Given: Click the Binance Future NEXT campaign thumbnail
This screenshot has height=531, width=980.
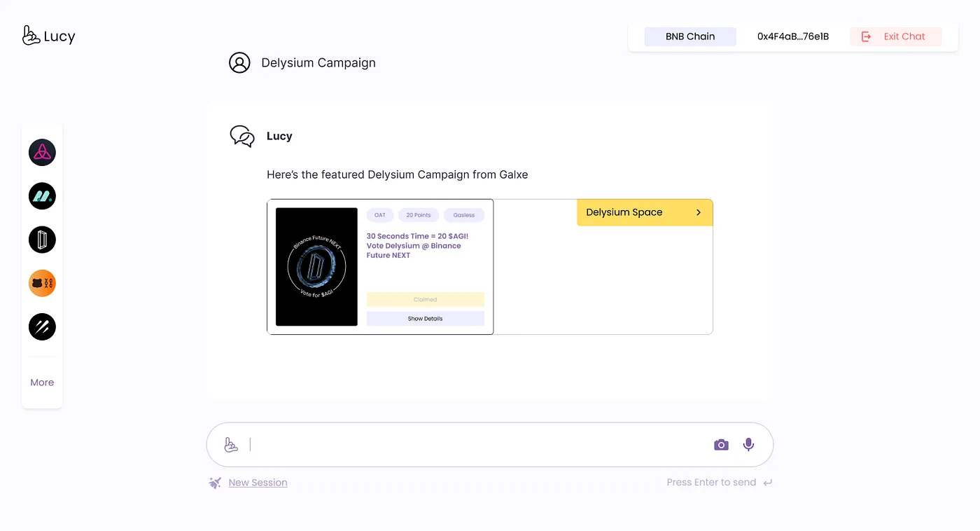Looking at the screenshot, I should [316, 267].
